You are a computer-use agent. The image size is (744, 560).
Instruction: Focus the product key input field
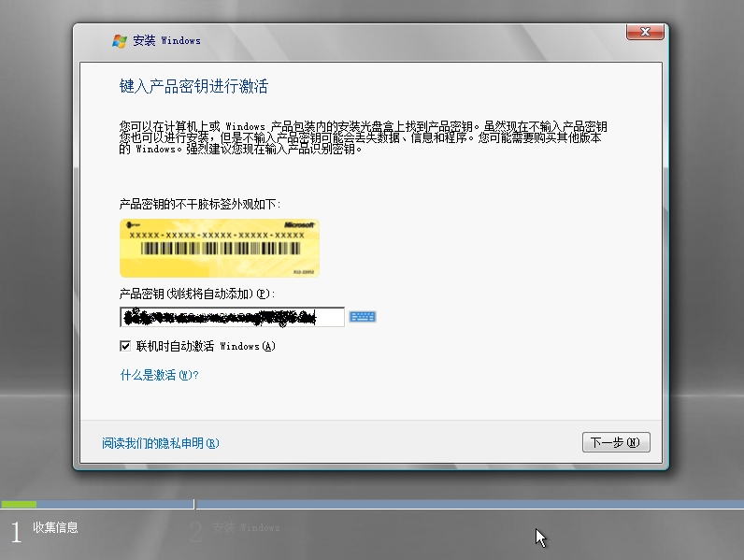pos(232,318)
